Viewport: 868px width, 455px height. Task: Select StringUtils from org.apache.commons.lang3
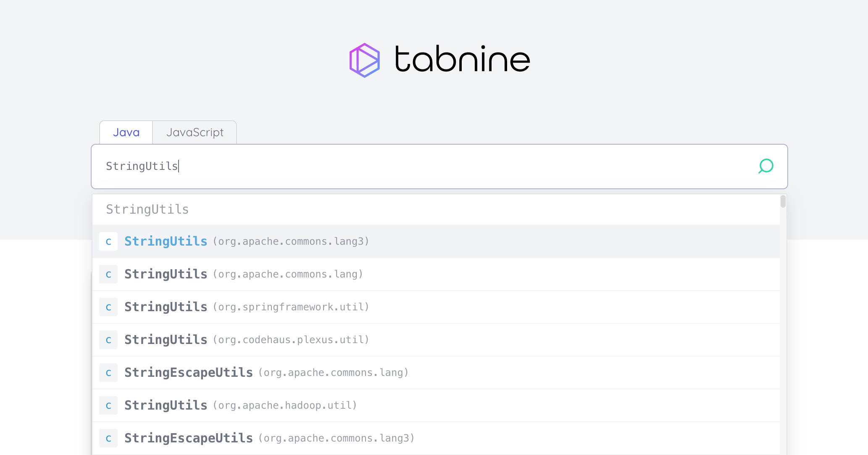[x=246, y=241]
